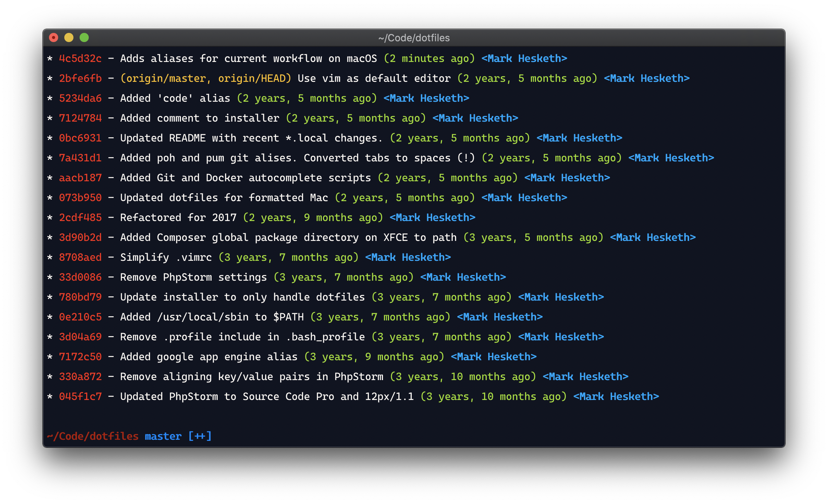The height and width of the screenshot is (504, 828).
Task: Click the 'Remove PhpStorm settings' commit message
Action: pyautogui.click(x=194, y=277)
